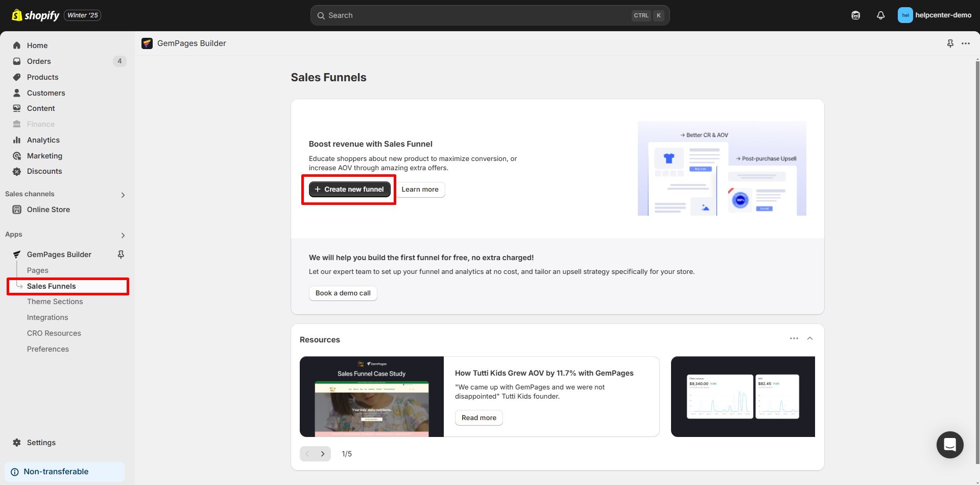Toggle the pin next to GemPages Builder in Apps
Screen dimensions: 980x485
click(x=121, y=254)
